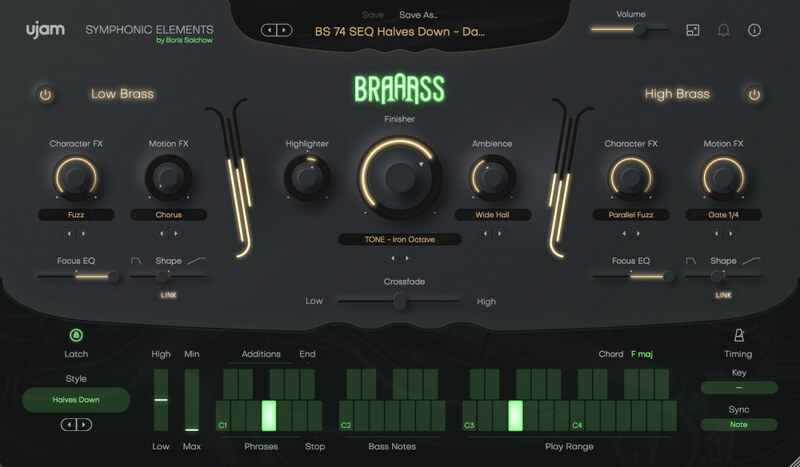Click the Timing metronome icon
The height and width of the screenshot is (467, 800).
tap(739, 336)
